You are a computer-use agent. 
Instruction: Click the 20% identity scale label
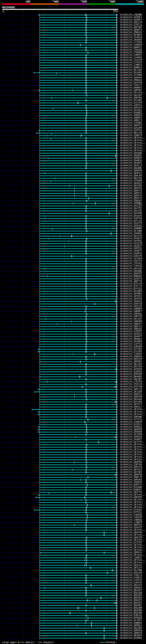pyautogui.click(x=28, y=2)
